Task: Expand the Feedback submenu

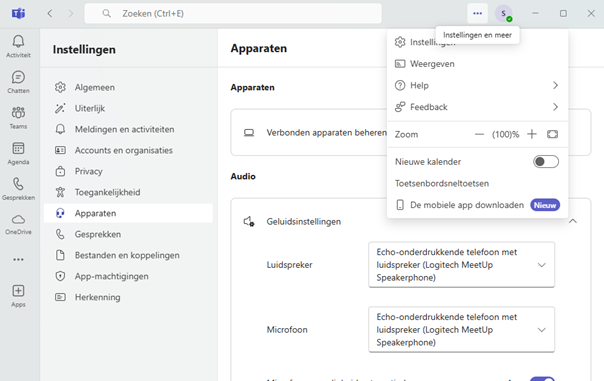Action: 477,107
